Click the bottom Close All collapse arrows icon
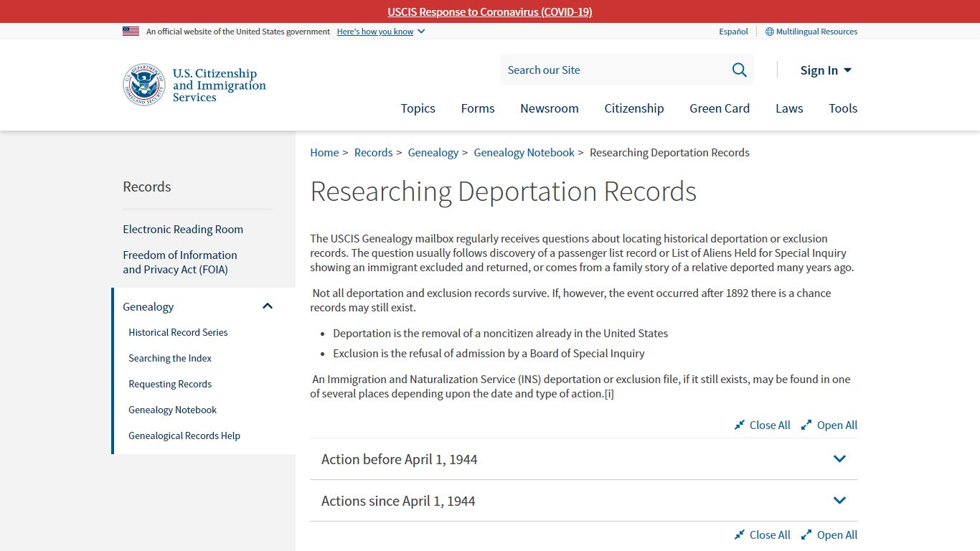The width and height of the screenshot is (980, 551). 740,535
